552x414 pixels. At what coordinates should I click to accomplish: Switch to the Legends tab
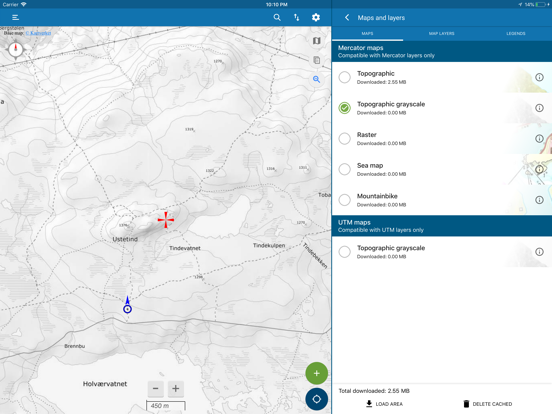pyautogui.click(x=516, y=33)
